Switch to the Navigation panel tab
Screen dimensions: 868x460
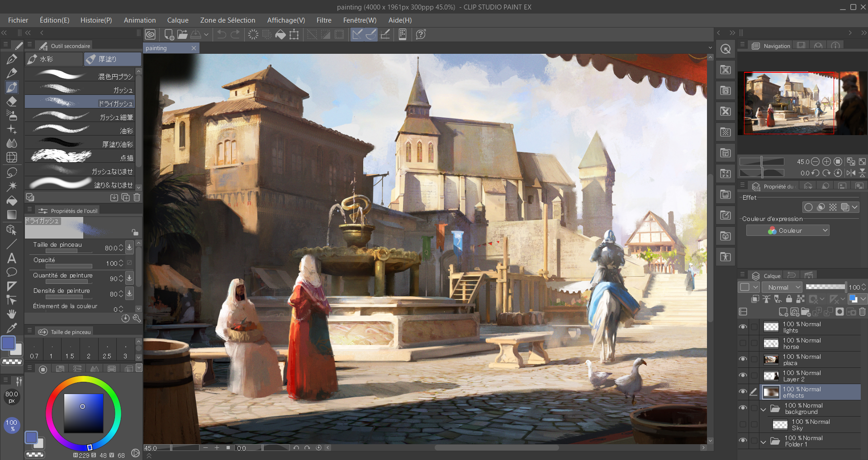(x=772, y=46)
